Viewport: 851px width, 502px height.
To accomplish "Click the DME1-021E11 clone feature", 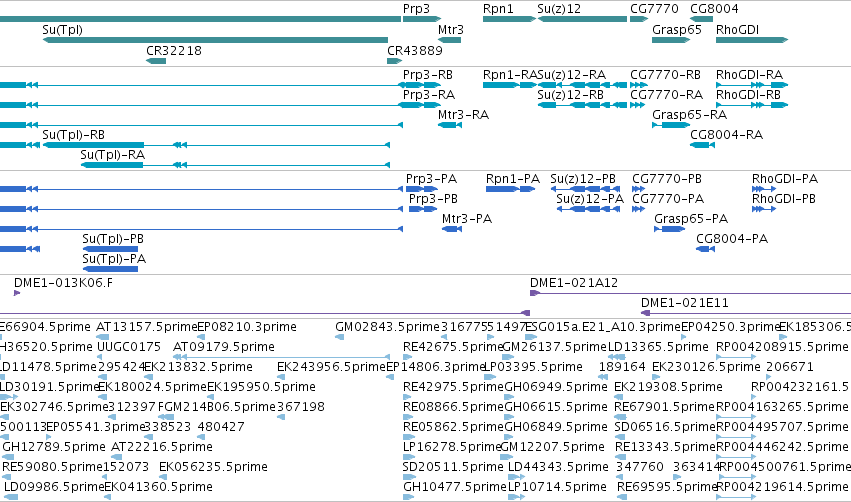I will point(746,313).
